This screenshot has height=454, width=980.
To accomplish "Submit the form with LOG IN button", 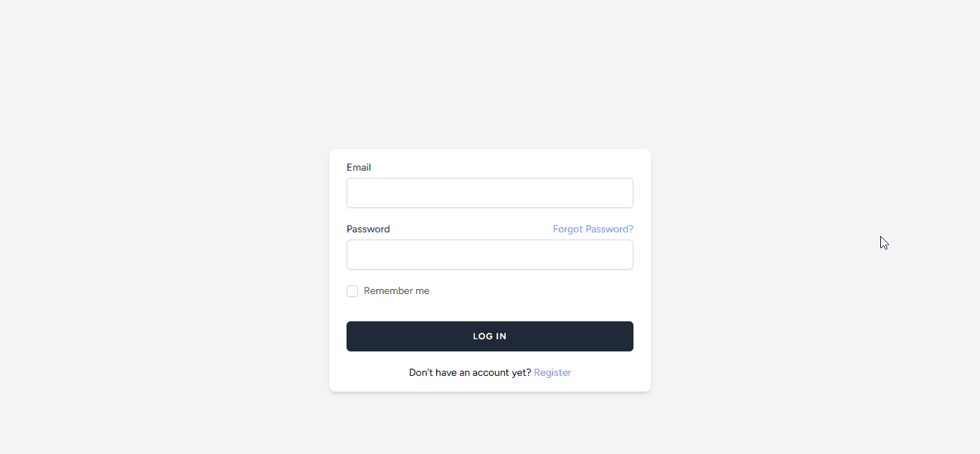I will click(490, 336).
